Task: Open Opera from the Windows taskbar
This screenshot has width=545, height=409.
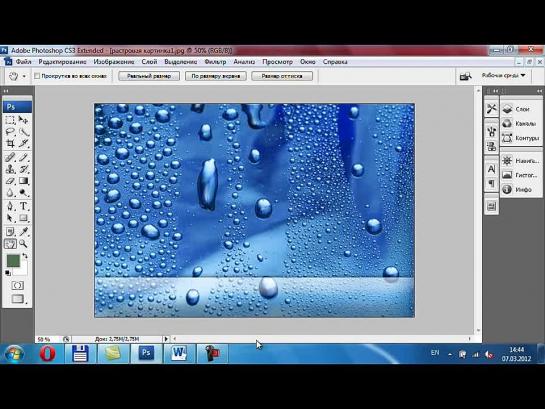Action: (x=47, y=354)
